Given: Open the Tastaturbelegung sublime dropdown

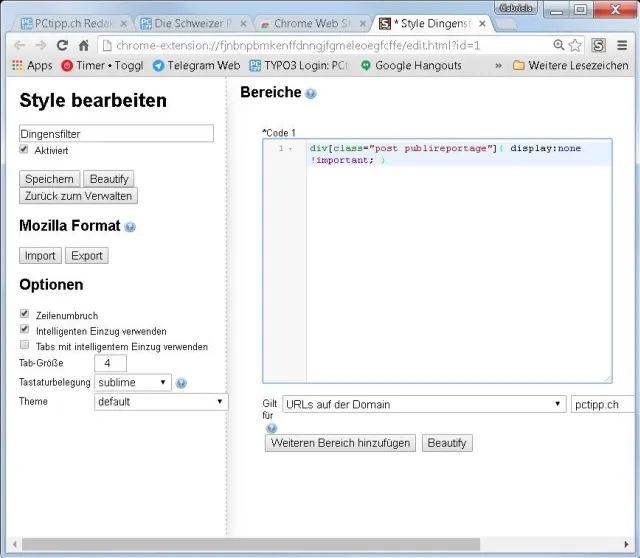Looking at the screenshot, I should click(134, 382).
